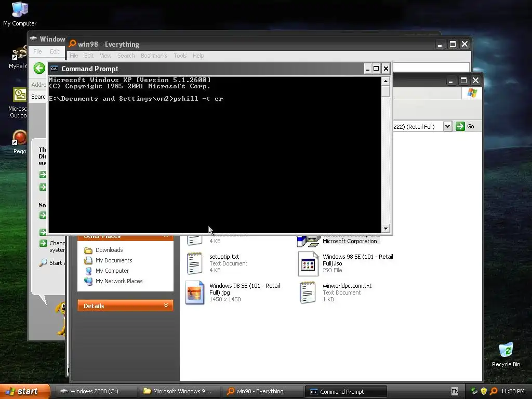Screen dimensions: 532x399
Task: Click the green Back arrow in Windows 2000 window
Action: tap(39, 68)
